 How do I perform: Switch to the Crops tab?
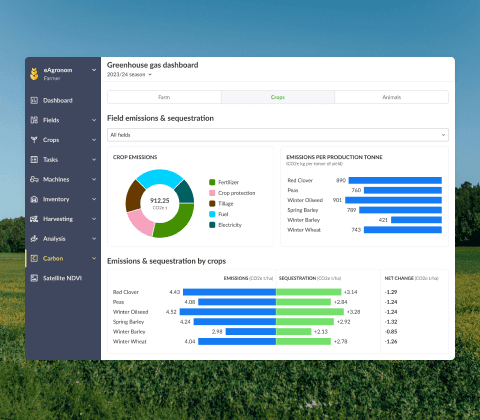[x=278, y=97]
